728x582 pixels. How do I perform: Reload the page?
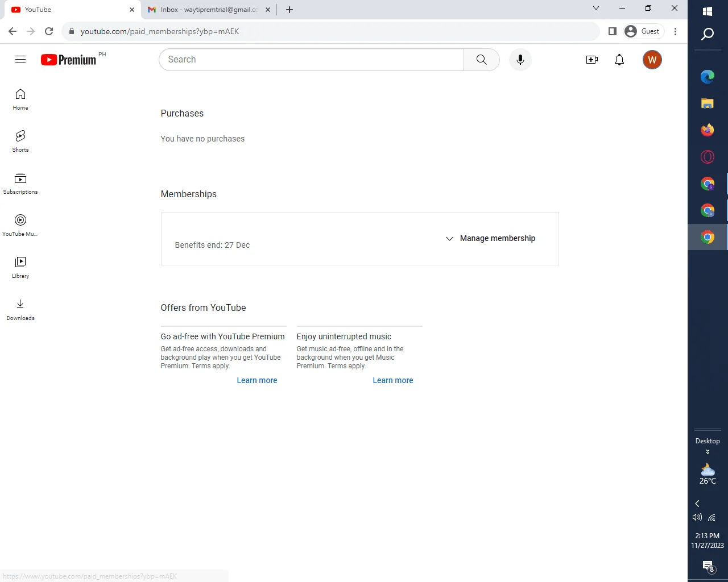click(49, 31)
